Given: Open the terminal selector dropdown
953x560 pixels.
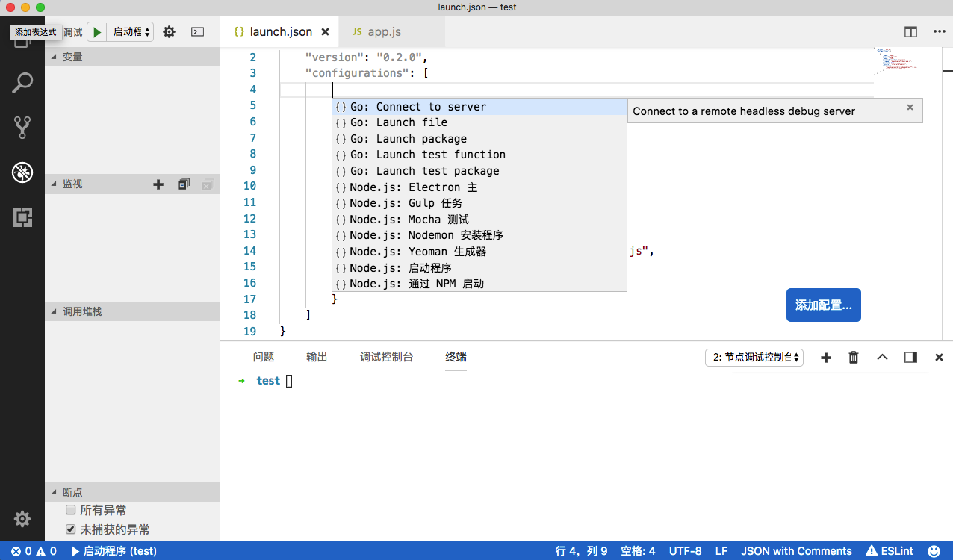Looking at the screenshot, I should coord(754,358).
